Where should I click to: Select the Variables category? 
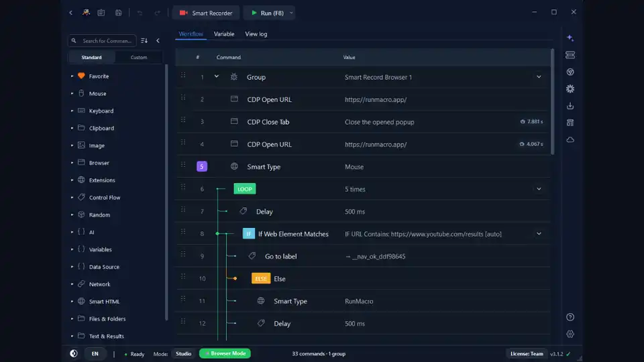(x=100, y=249)
